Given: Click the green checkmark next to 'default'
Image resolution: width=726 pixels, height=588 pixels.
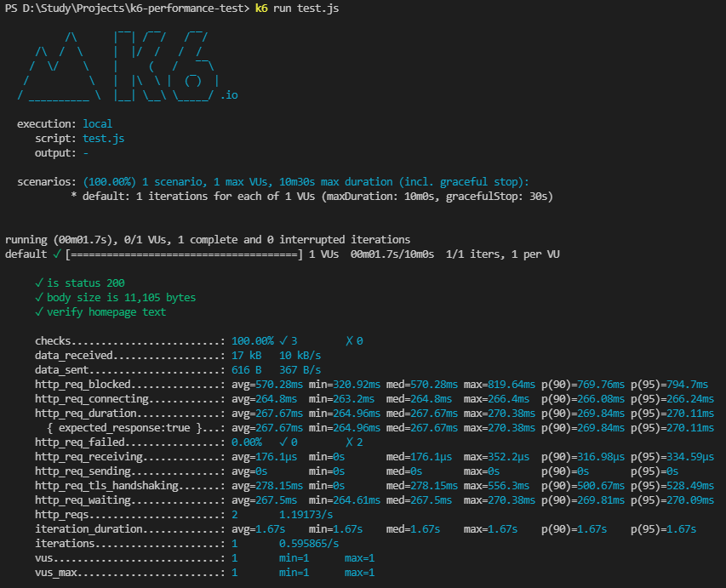Looking at the screenshot, I should (x=56, y=254).
